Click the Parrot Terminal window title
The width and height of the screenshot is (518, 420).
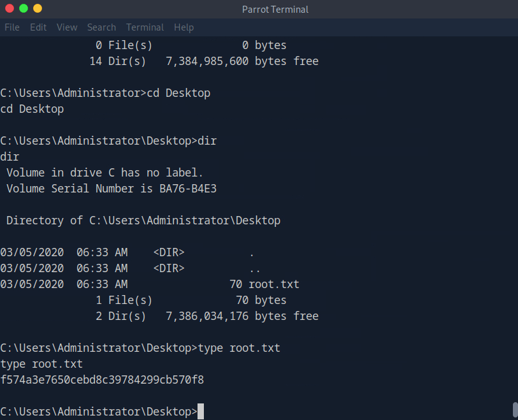[x=275, y=9]
